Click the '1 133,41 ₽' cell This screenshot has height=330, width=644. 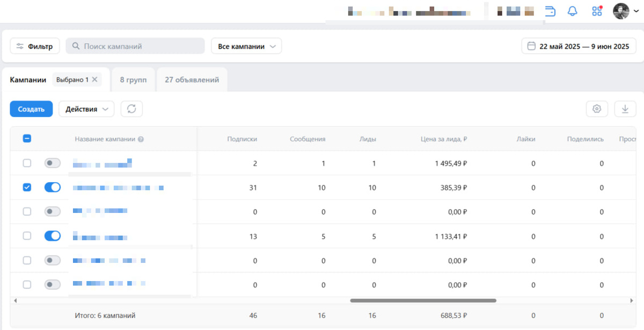(451, 236)
